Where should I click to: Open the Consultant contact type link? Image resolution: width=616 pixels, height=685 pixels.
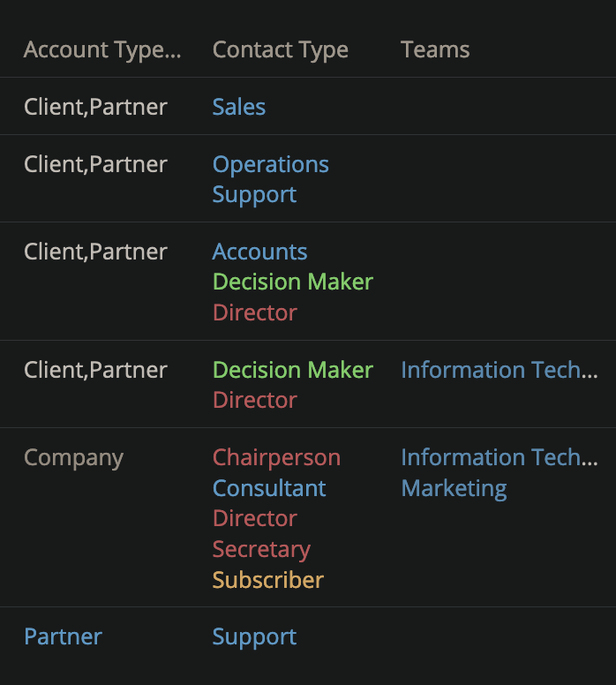coord(269,488)
